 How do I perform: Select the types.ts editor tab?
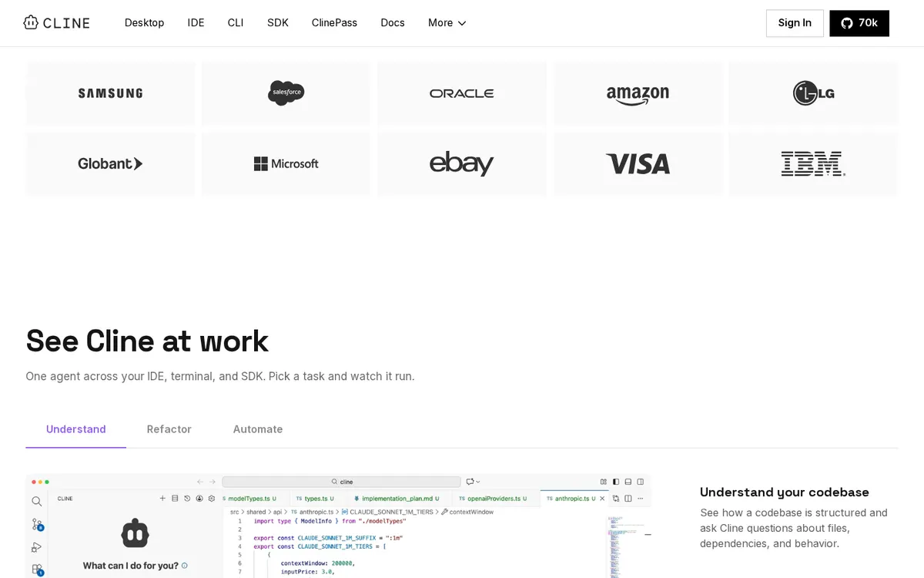317,499
